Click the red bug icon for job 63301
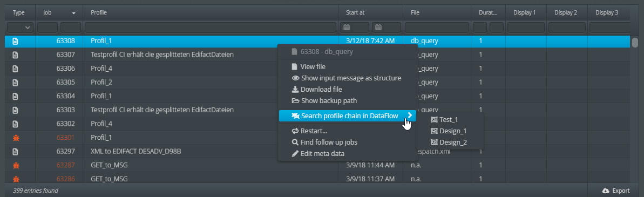644x197 pixels. (16, 138)
